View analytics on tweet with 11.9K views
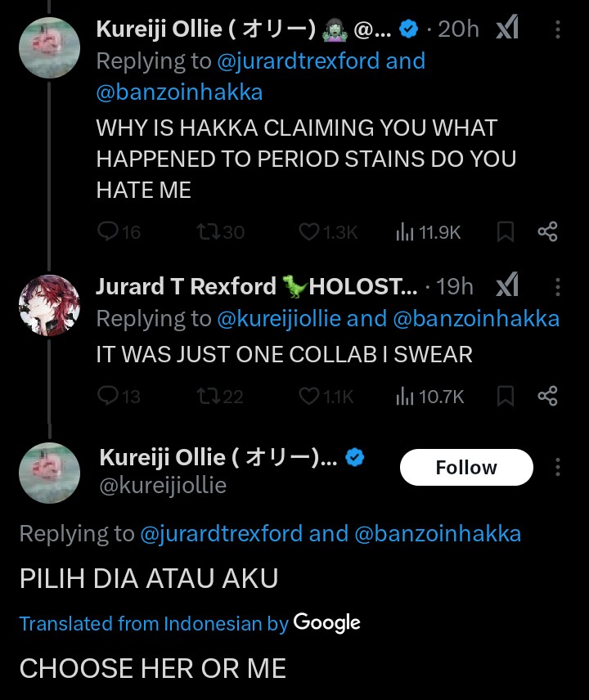This screenshot has height=700, width=589. tap(405, 232)
